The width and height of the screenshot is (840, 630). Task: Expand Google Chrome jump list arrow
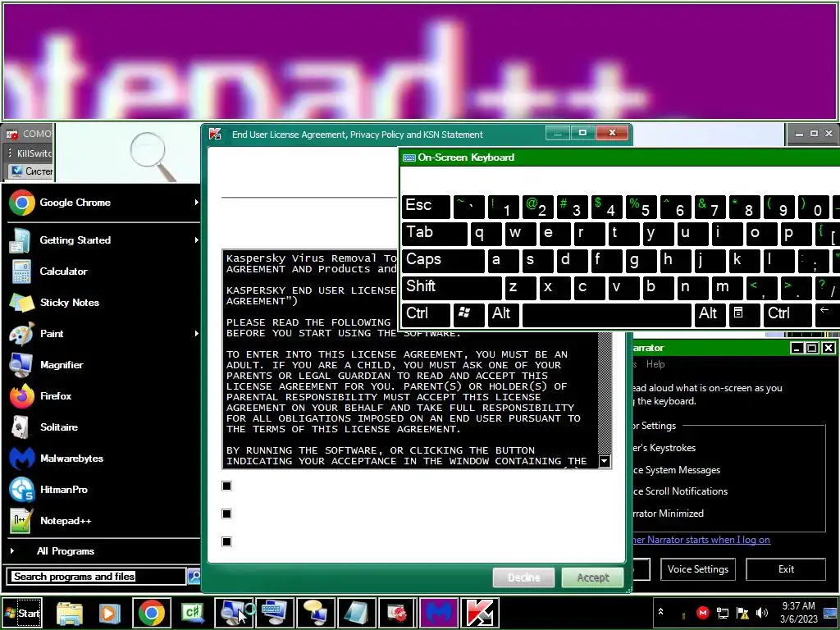coord(197,203)
